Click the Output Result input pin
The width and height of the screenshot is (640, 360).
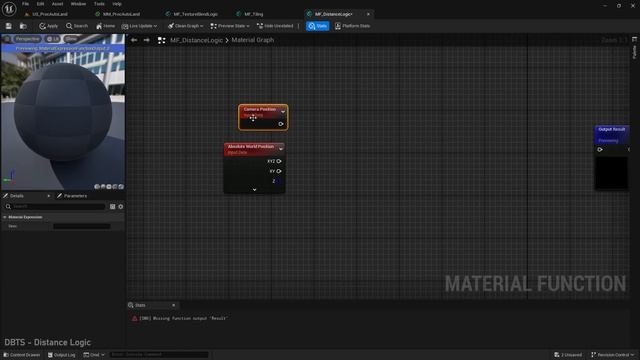pos(600,150)
